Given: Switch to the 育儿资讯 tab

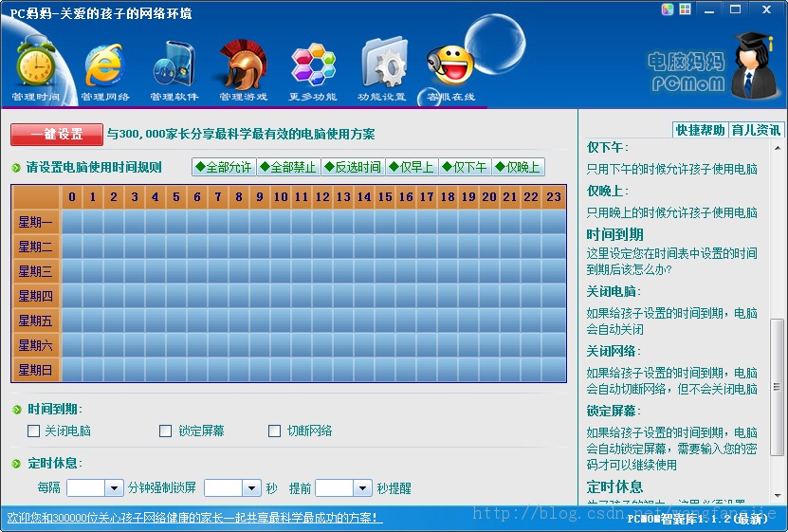Looking at the screenshot, I should click(x=756, y=130).
